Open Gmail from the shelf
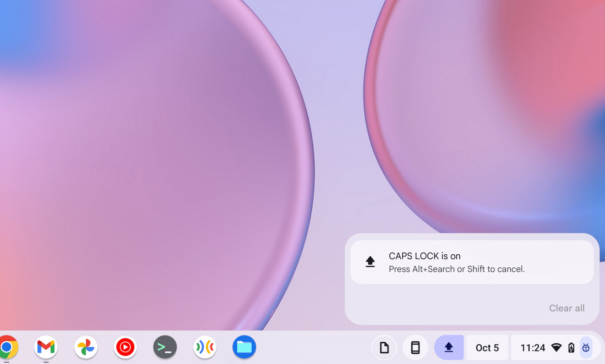The height and width of the screenshot is (364, 605). coord(46,347)
